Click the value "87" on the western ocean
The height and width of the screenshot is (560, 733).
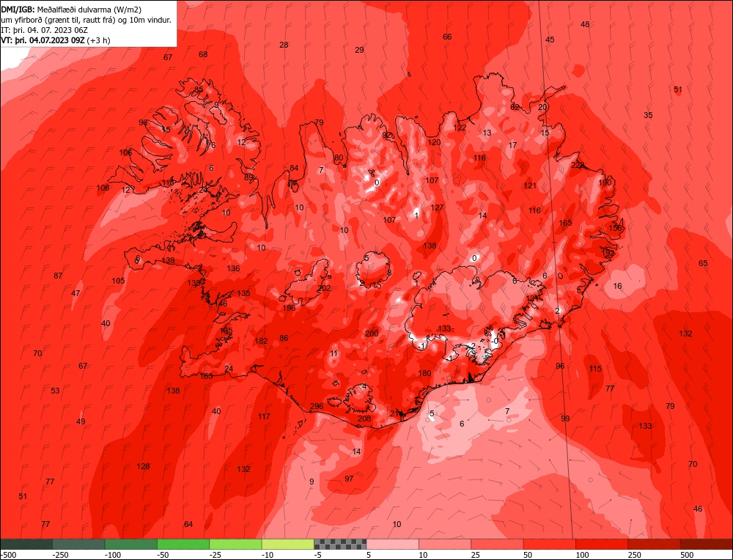(x=58, y=276)
